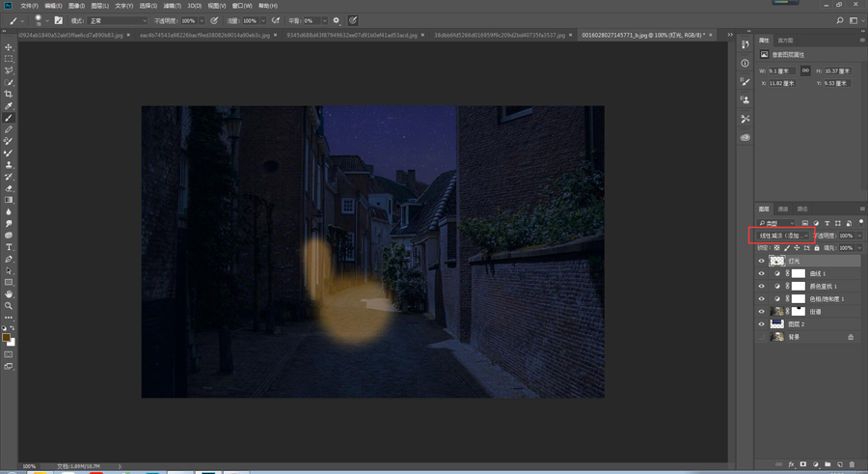Image resolution: width=868 pixels, height=474 pixels.
Task: Open brush settings panel icon in options bar
Action: point(59,20)
